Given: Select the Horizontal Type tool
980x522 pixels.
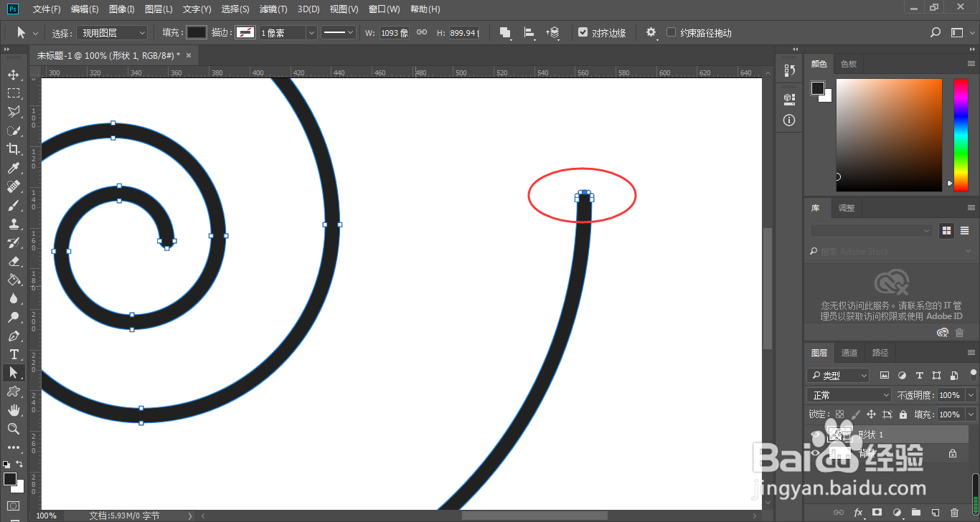Looking at the screenshot, I should [13, 354].
